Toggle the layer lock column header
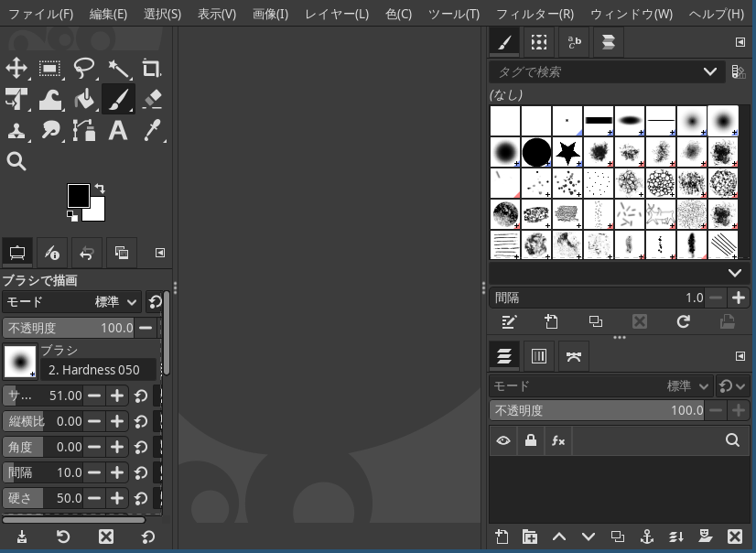 pyautogui.click(x=530, y=440)
